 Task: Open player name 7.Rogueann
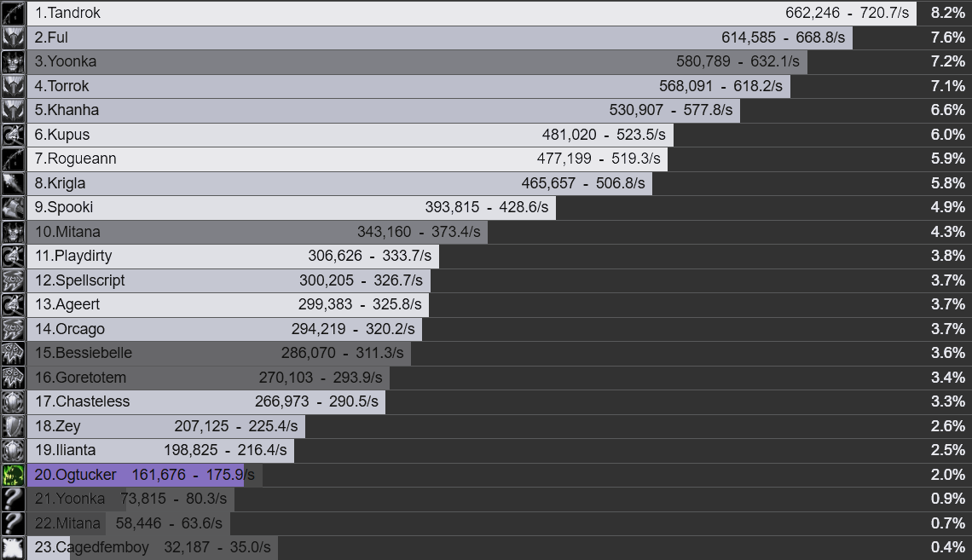click(76, 159)
